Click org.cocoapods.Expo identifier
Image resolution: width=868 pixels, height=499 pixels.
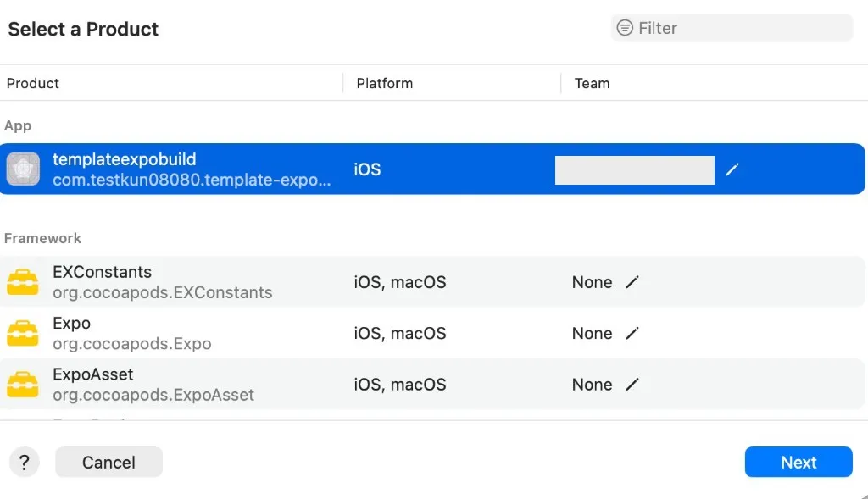[x=131, y=344]
